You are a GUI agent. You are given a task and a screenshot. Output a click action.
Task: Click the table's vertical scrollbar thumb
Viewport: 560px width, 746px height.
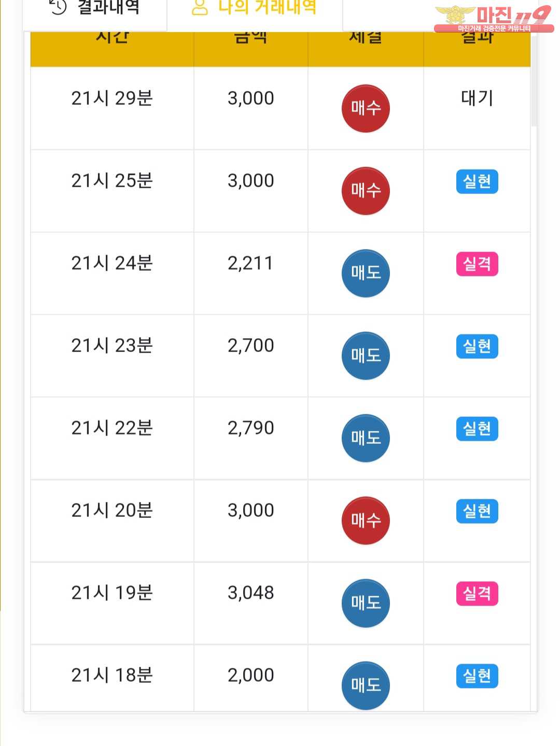(x=534, y=81)
